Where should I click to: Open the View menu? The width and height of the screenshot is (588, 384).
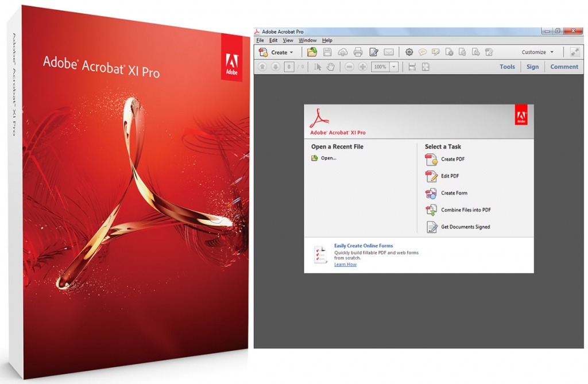pyautogui.click(x=288, y=40)
